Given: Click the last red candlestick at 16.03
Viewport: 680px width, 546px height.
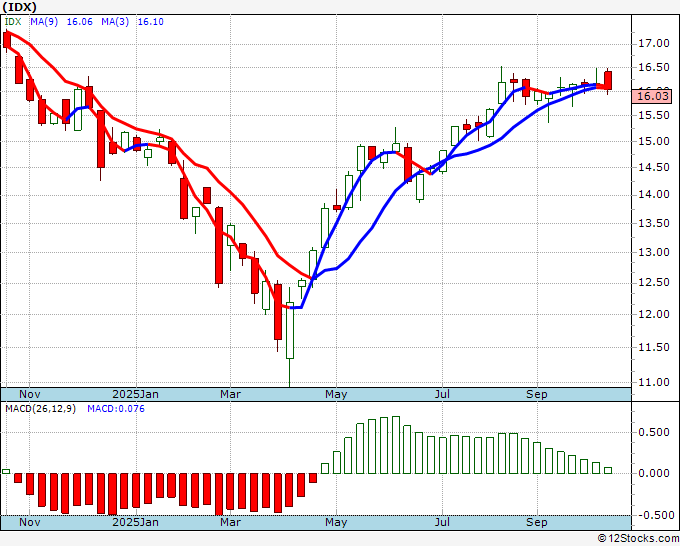Looking at the screenshot, I should pos(608,81).
